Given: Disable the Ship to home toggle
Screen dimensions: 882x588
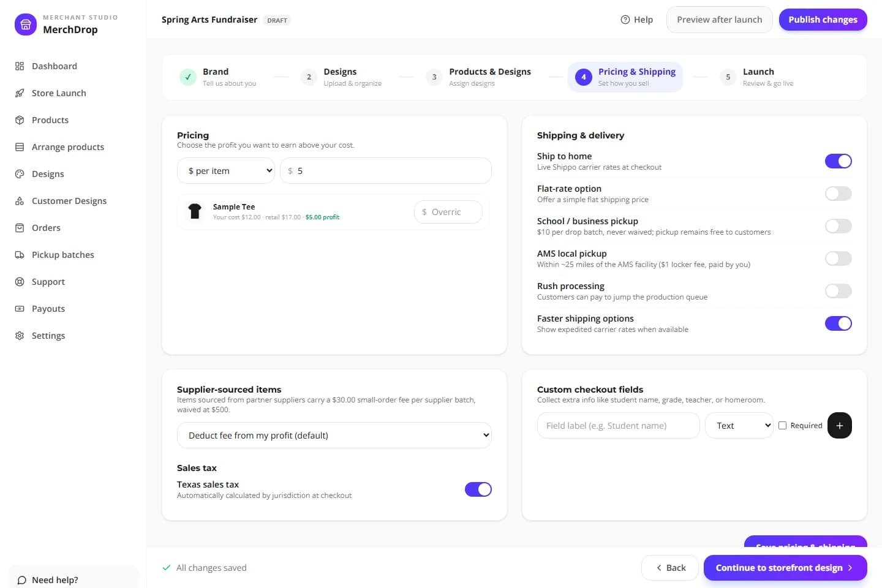Looking at the screenshot, I should [839, 161].
